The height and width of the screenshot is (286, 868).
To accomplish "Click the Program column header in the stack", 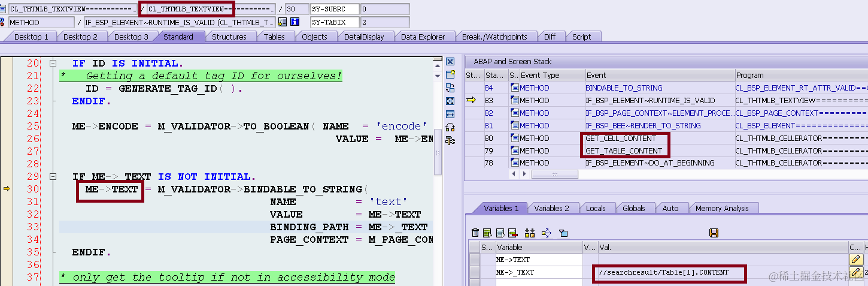I will click(801, 75).
